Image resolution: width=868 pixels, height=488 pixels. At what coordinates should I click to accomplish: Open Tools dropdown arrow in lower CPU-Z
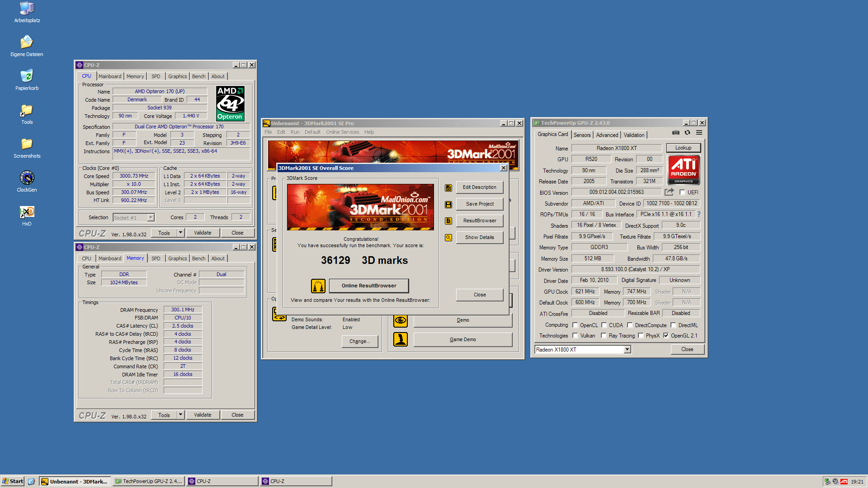[x=180, y=415]
